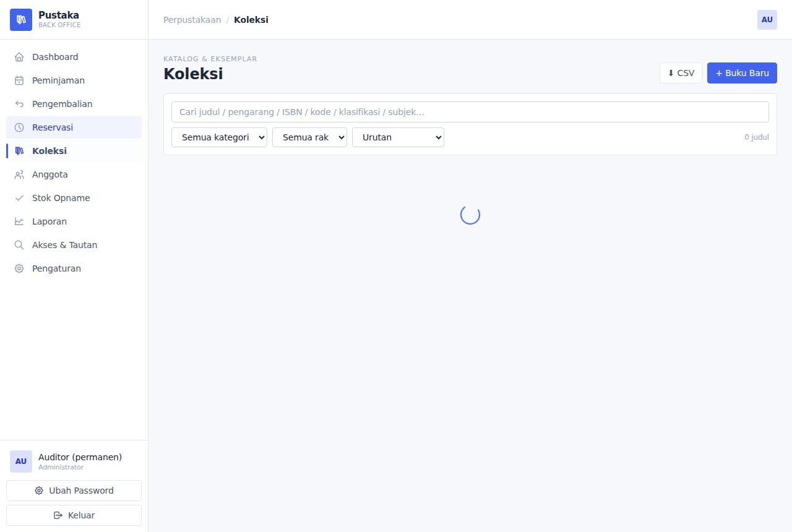The image size is (792, 532).
Task: Click the Akses & Tautan search icon
Action: (x=19, y=245)
